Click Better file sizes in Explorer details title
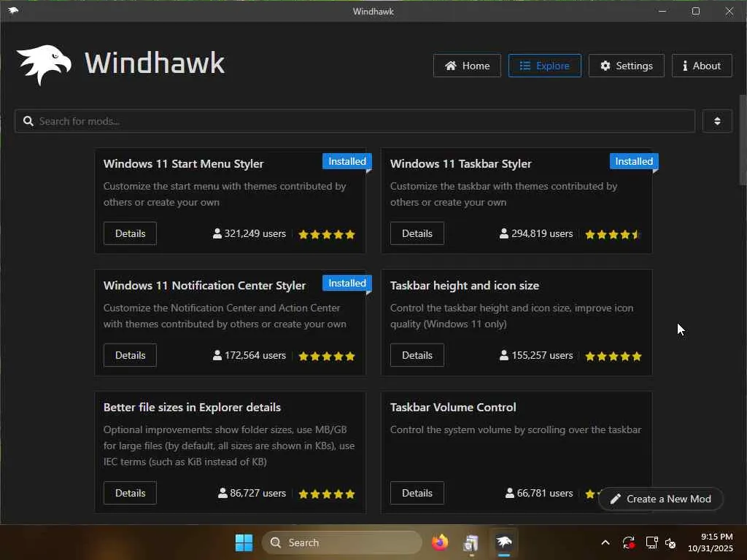 point(192,408)
